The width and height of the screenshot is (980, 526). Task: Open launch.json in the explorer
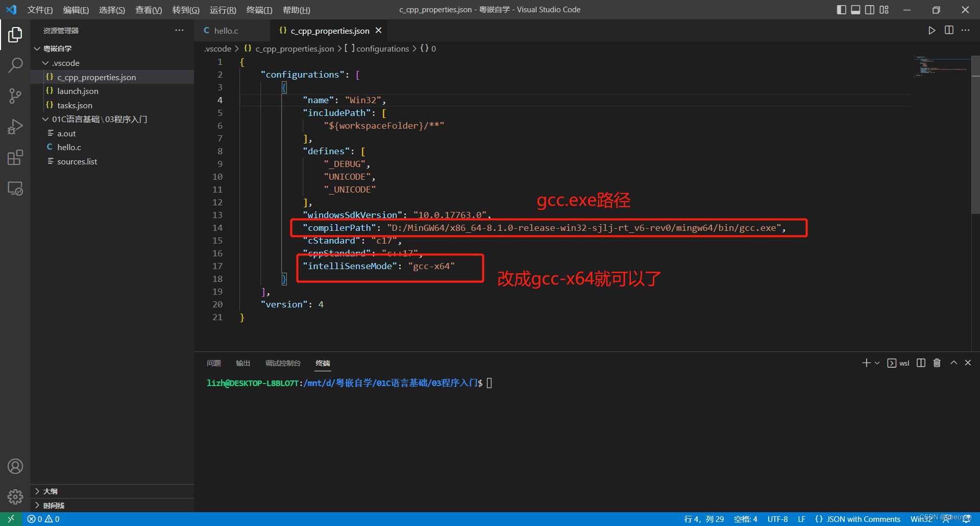point(112,91)
